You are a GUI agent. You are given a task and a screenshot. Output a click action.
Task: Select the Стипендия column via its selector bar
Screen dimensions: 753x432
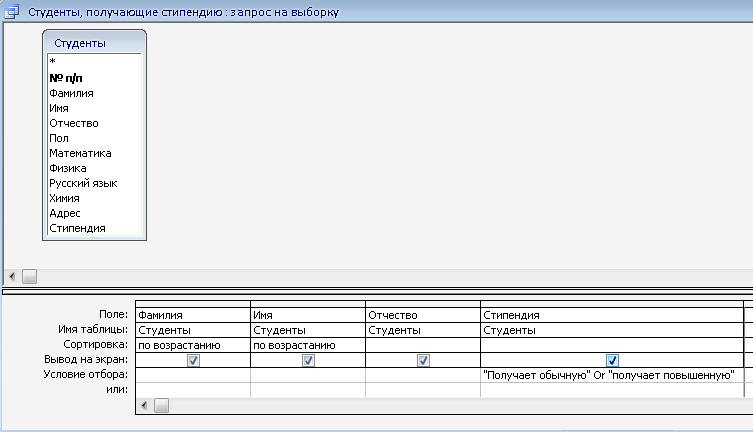[612, 304]
